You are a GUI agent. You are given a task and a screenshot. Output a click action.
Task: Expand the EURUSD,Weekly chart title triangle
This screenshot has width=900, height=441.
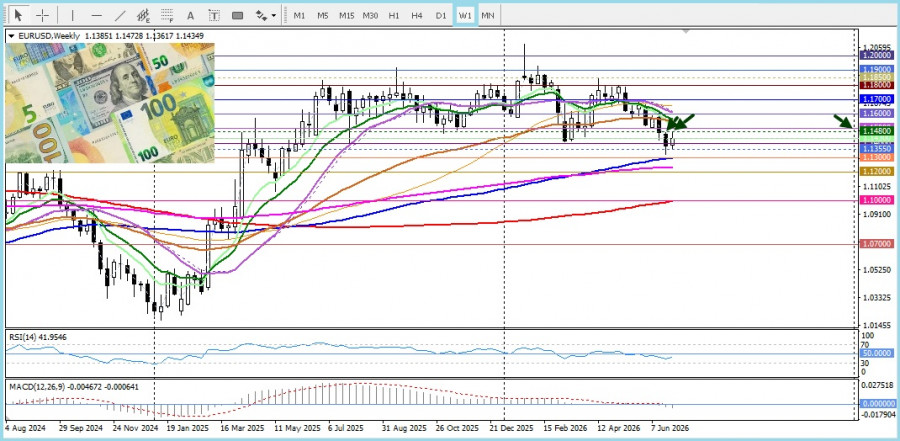(x=11, y=36)
